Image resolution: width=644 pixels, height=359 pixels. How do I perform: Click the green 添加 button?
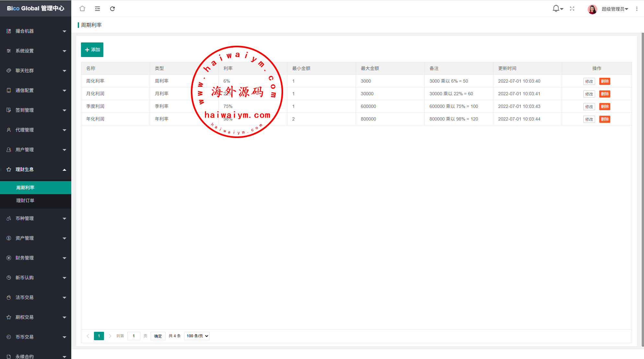click(x=92, y=50)
